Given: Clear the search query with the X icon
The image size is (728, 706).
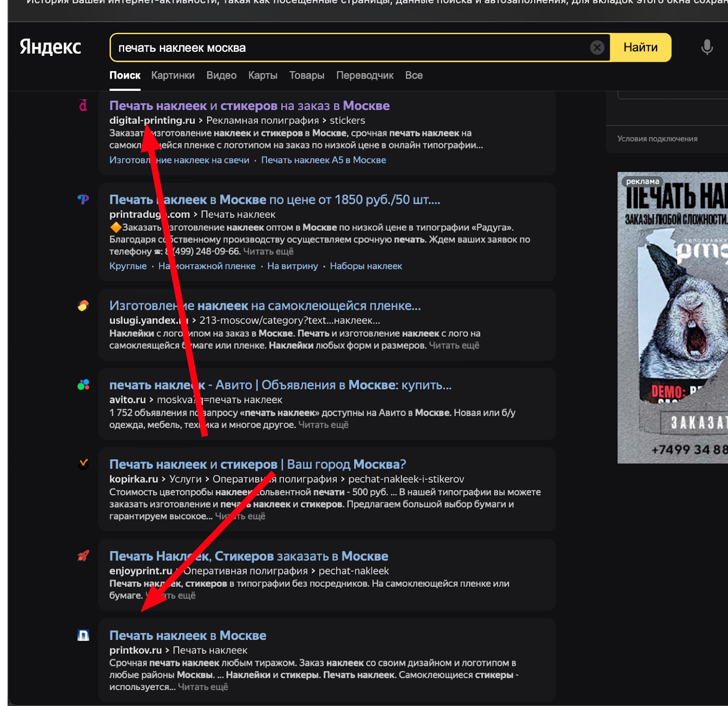Looking at the screenshot, I should 597,47.
